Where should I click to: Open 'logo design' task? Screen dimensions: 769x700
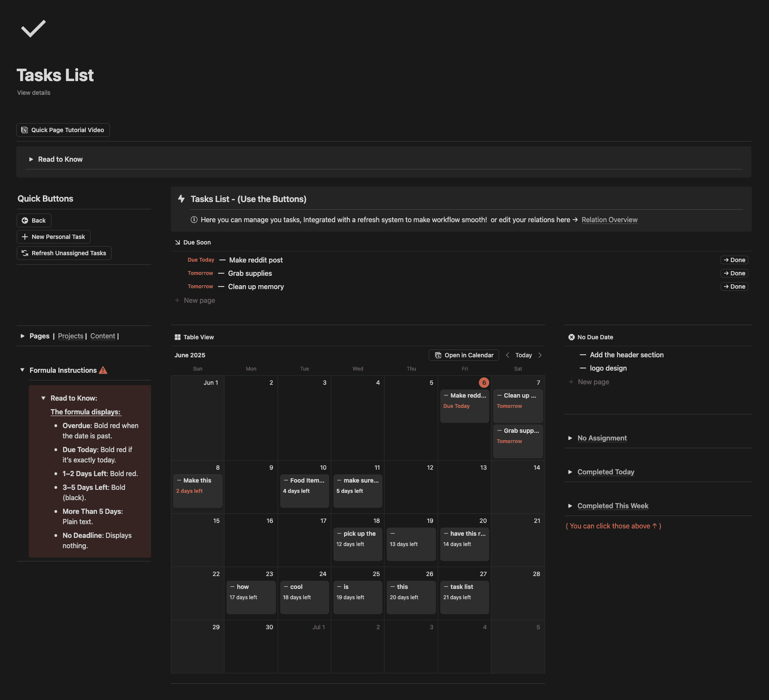(x=608, y=368)
